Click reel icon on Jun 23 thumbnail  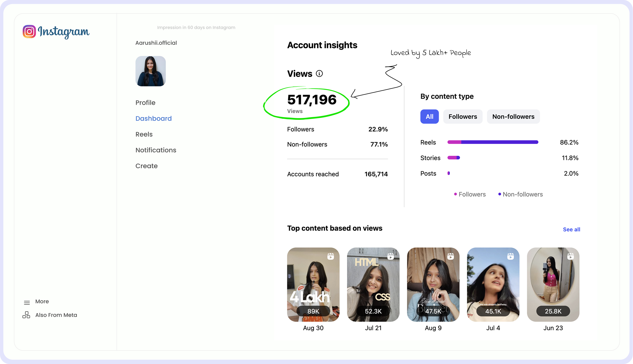coord(570,256)
